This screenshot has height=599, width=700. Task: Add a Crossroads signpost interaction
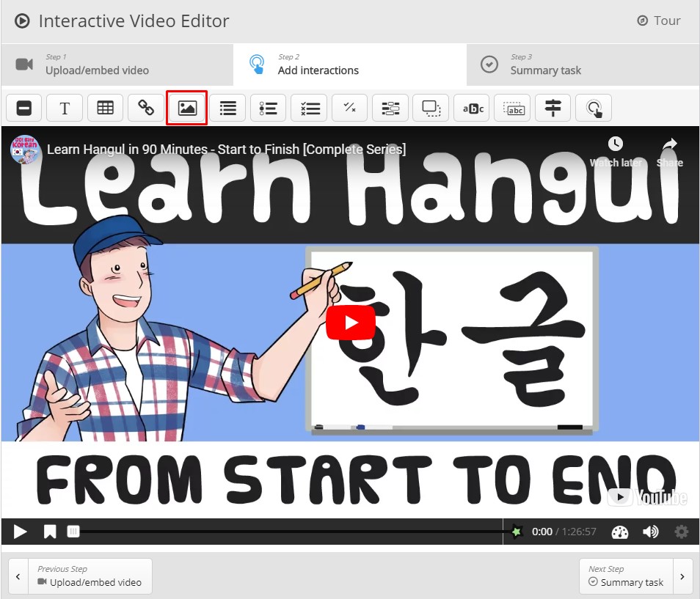click(x=553, y=108)
